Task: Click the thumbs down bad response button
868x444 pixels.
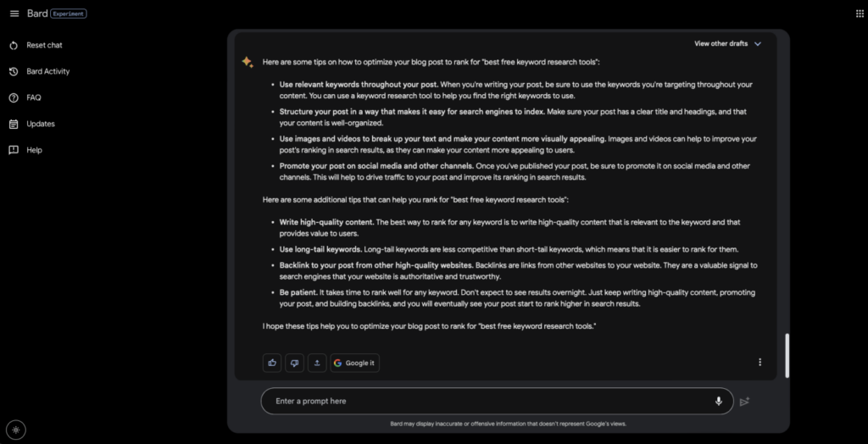Action: point(294,363)
